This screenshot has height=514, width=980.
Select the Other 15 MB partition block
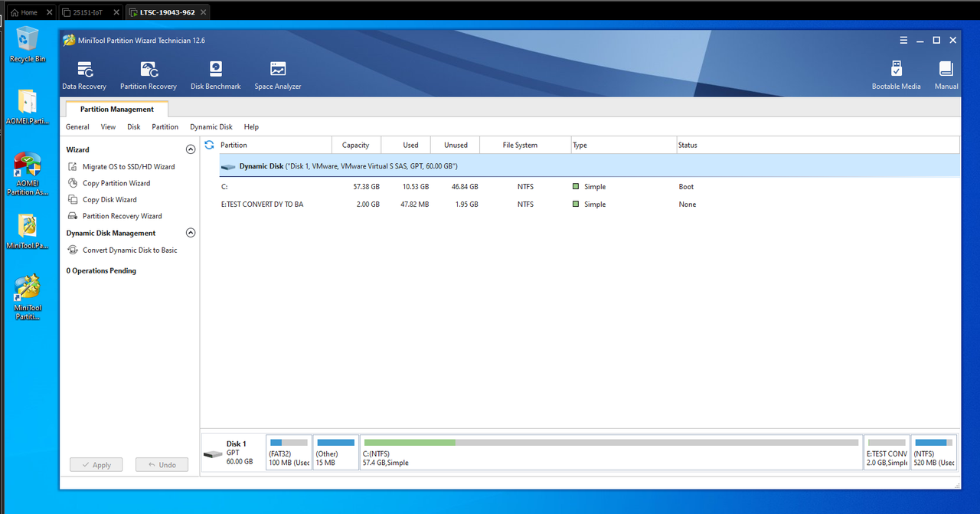click(335, 453)
